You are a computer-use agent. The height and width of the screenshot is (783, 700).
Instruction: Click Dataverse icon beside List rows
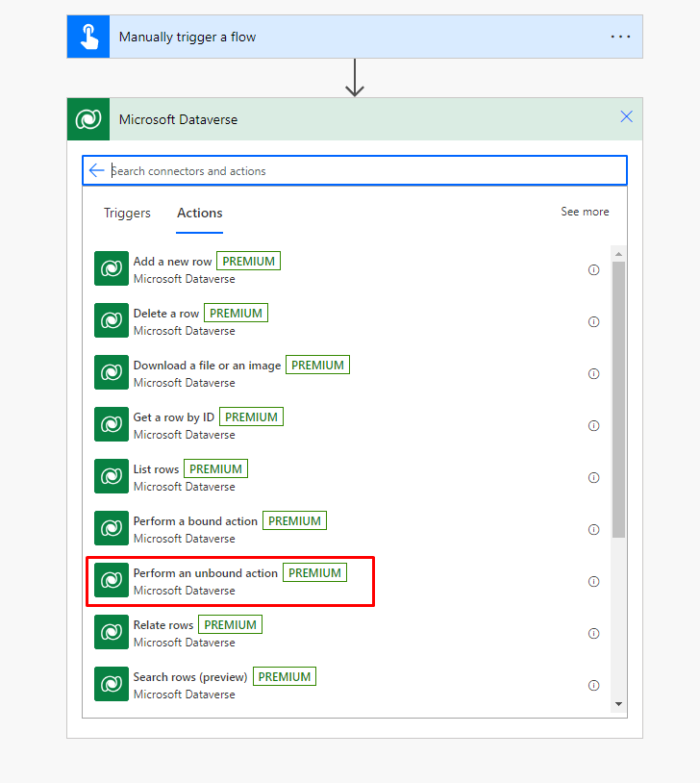[x=112, y=476]
